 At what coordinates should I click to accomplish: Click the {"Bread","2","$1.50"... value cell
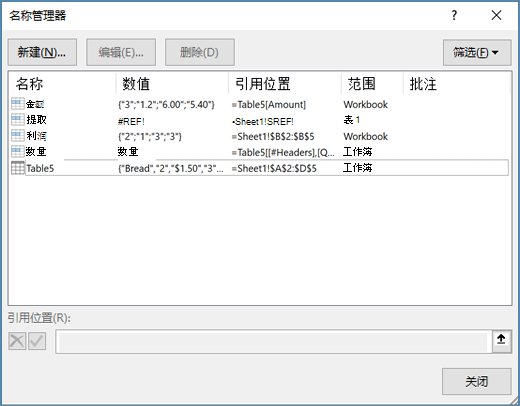171,169
